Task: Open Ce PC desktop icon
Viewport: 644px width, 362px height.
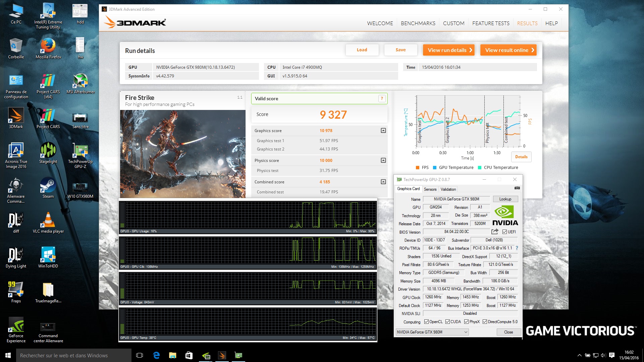Action: tap(16, 14)
